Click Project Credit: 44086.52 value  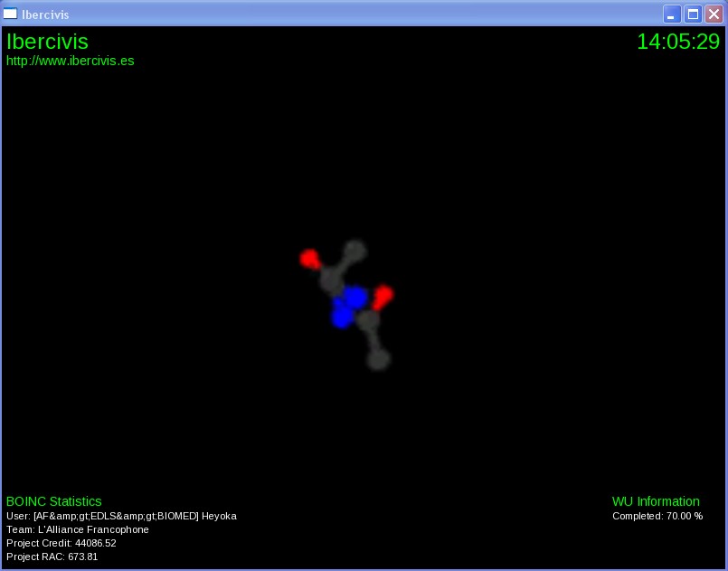[x=61, y=543]
